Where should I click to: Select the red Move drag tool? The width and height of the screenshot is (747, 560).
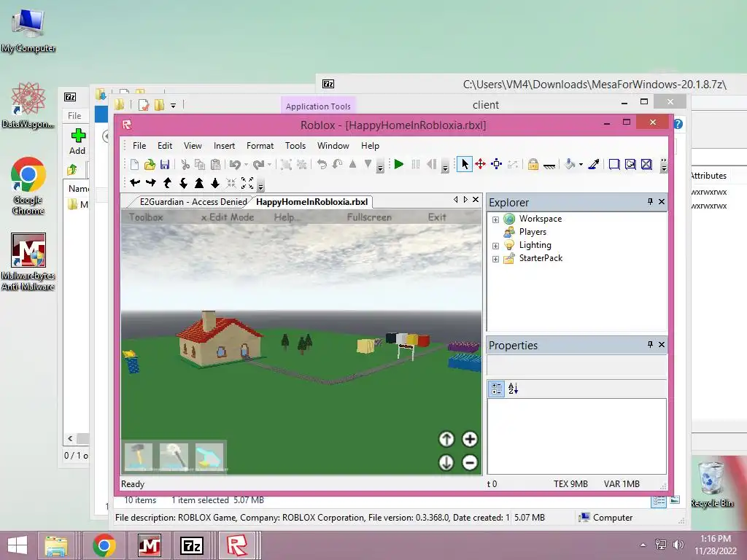(480, 164)
